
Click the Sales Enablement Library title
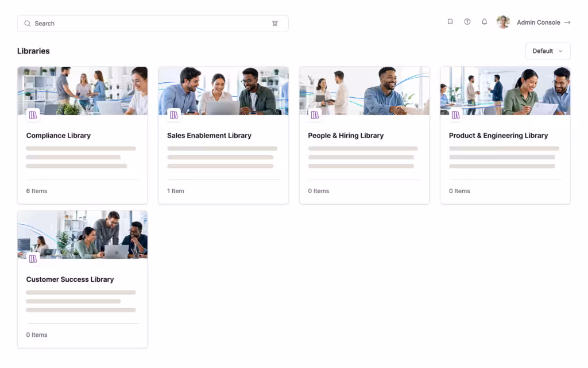(x=209, y=136)
